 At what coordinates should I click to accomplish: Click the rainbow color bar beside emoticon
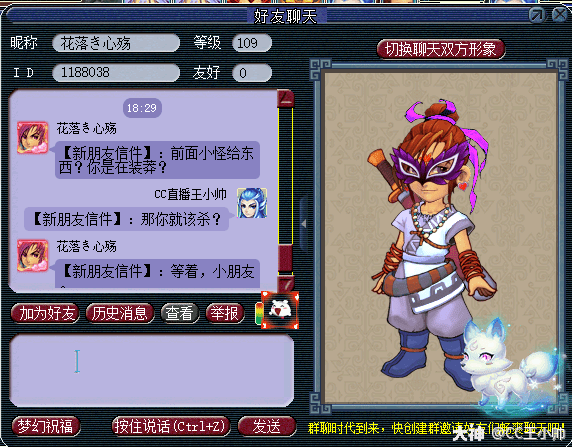pos(258,313)
